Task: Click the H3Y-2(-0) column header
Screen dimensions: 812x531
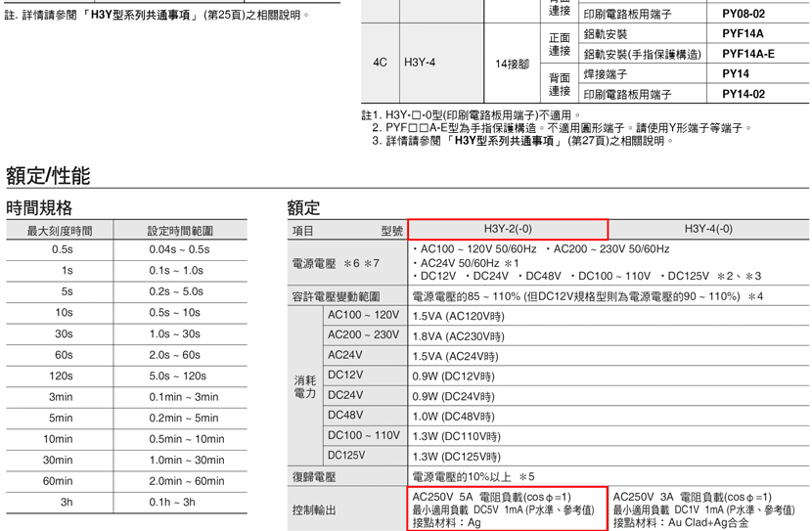Action: 508,229
